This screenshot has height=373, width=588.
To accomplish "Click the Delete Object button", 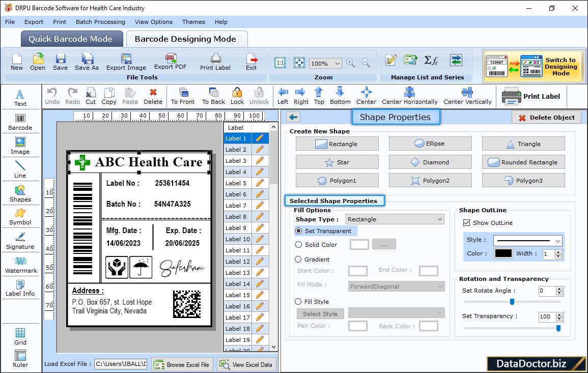I will (546, 118).
